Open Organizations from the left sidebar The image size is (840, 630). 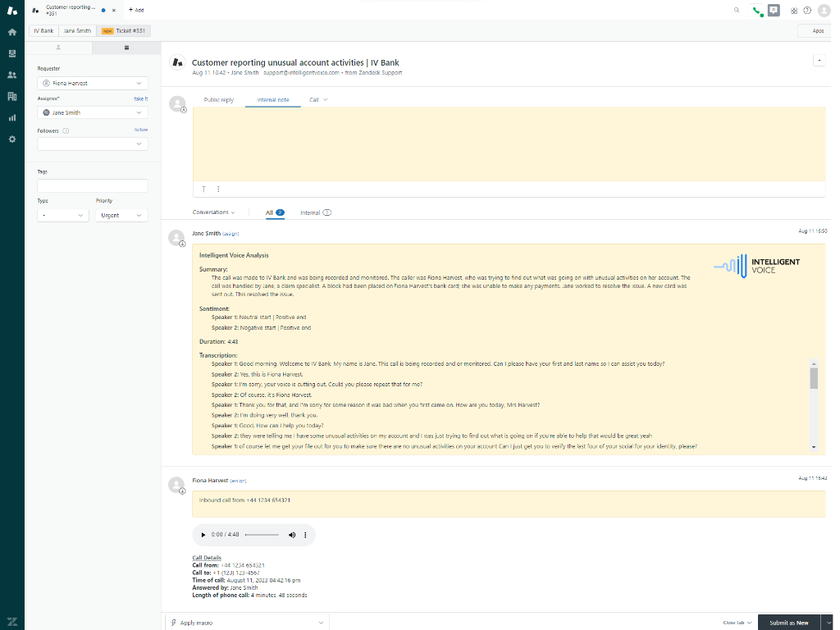click(x=11, y=96)
